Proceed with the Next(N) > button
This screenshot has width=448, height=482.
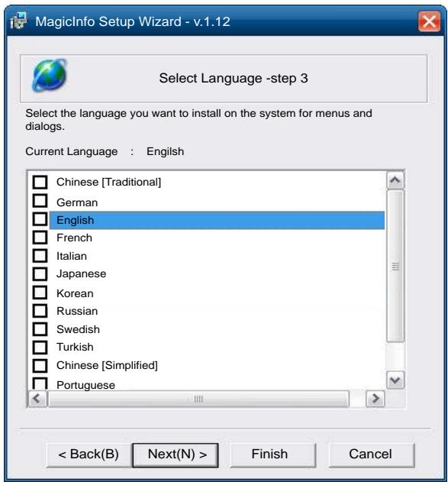coord(176,455)
